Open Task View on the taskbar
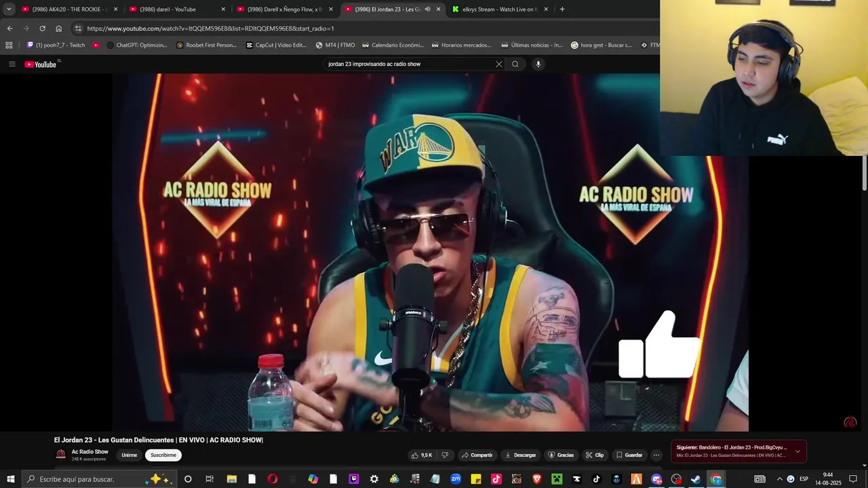 click(x=210, y=479)
